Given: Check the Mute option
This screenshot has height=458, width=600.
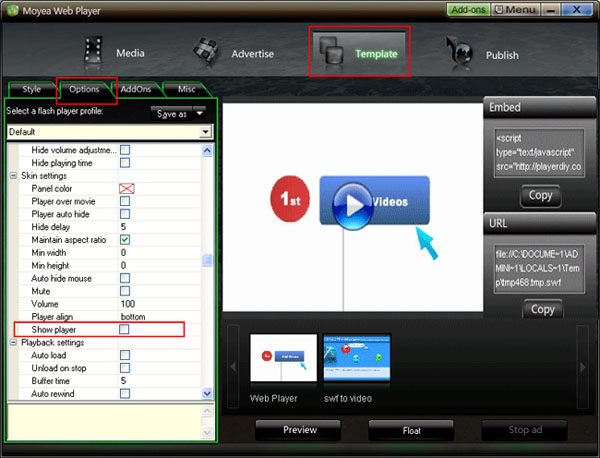Looking at the screenshot, I should tap(125, 291).
